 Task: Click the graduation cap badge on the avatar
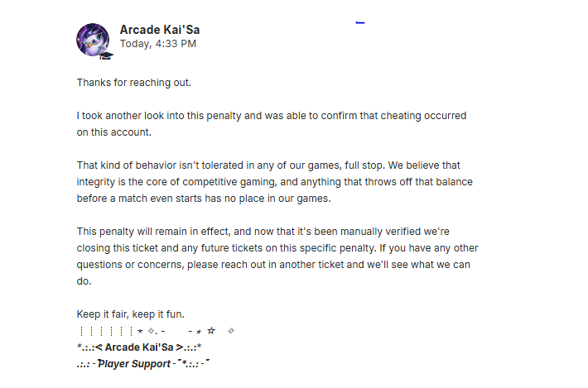(x=106, y=55)
